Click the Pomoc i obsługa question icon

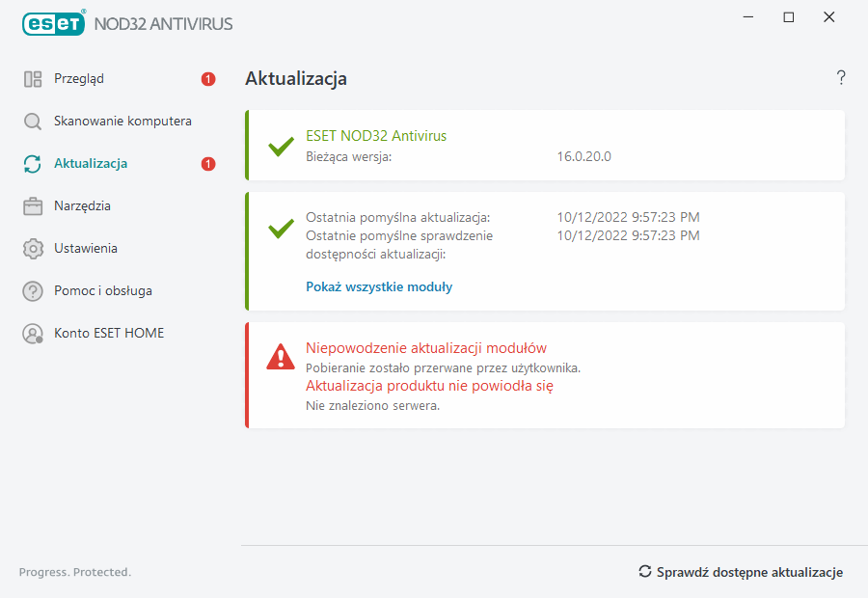(x=33, y=290)
